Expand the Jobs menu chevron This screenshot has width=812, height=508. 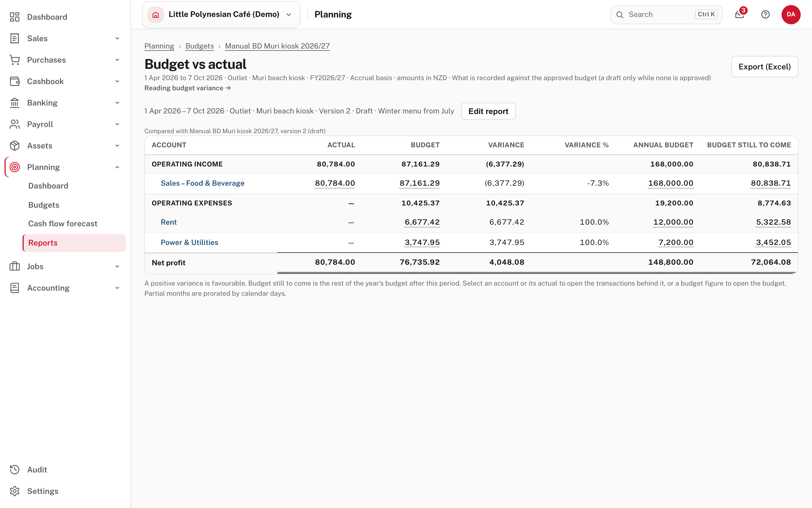[x=118, y=266]
